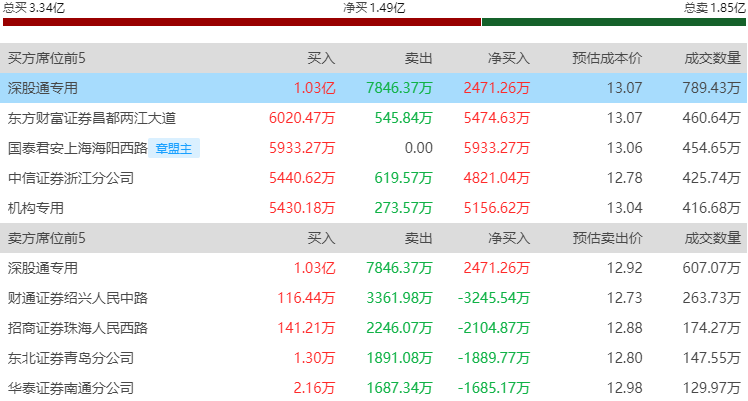Click volume 607.07万
The height and width of the screenshot is (401, 748).
click(x=711, y=268)
